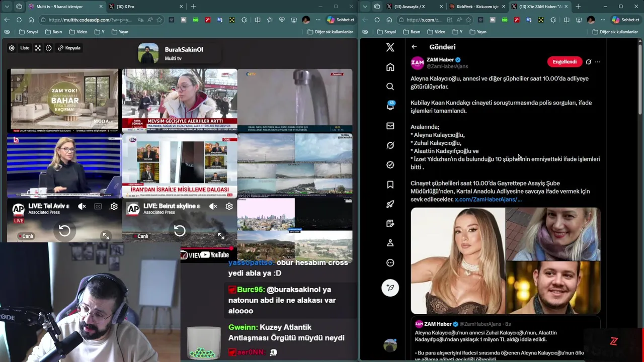Screen dimensions: 644x362
Task: Expand Yayın bookmarks folder in X window
Action: [x=478, y=32]
